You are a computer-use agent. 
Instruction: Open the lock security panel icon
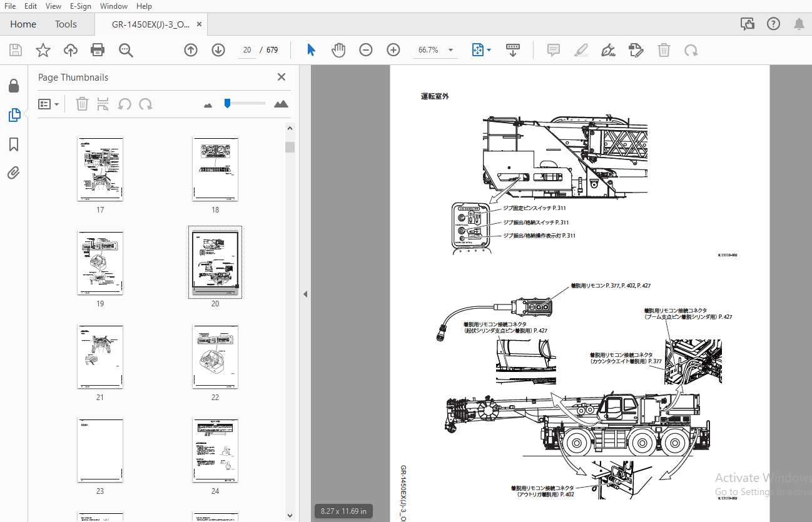[14, 86]
